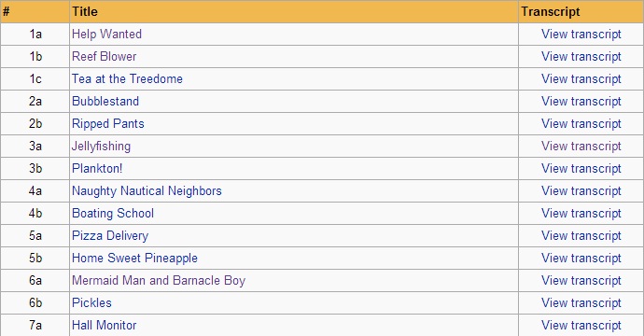View transcript for Jellyfishing episode 3a
Viewport: 644px width, 336px height.
tap(581, 147)
